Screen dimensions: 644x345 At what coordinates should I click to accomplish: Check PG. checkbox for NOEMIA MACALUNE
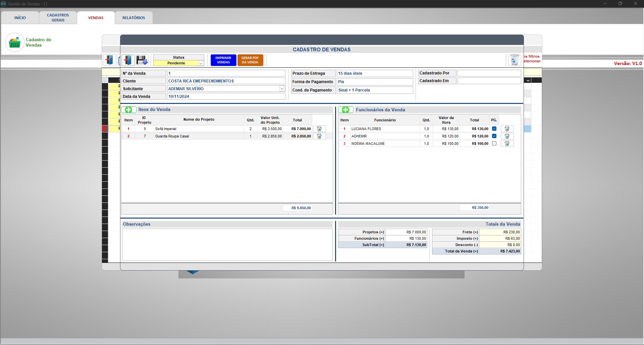pos(494,143)
